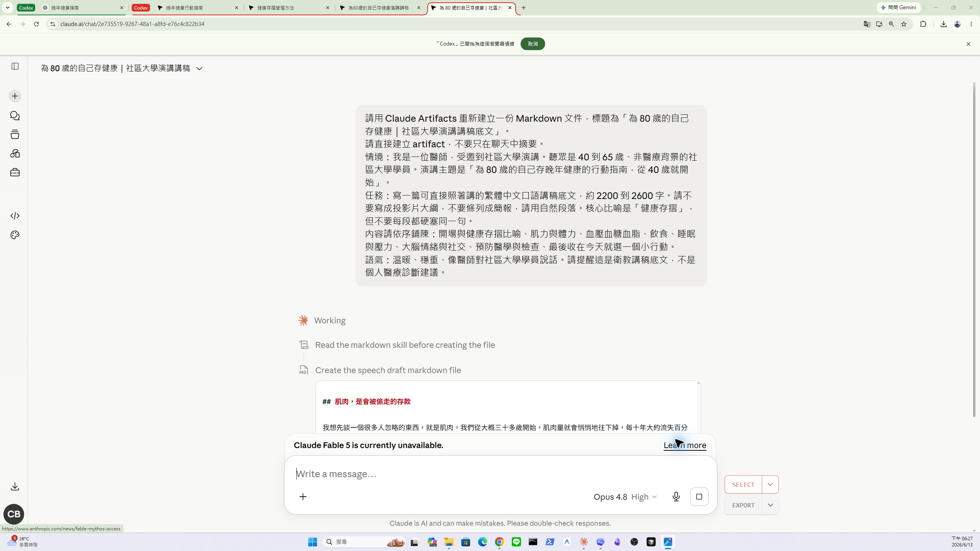Screen dimensions: 980x551
Task: Open the palette design icon in sidebar
Action: (x=15, y=235)
